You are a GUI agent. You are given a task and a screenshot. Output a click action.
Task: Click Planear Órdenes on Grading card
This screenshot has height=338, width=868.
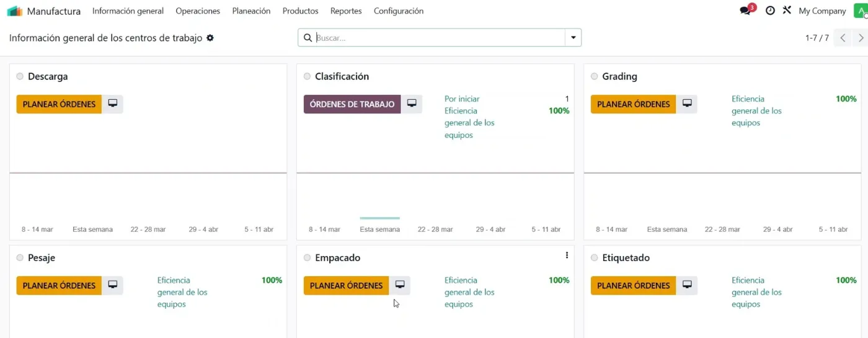tap(633, 104)
